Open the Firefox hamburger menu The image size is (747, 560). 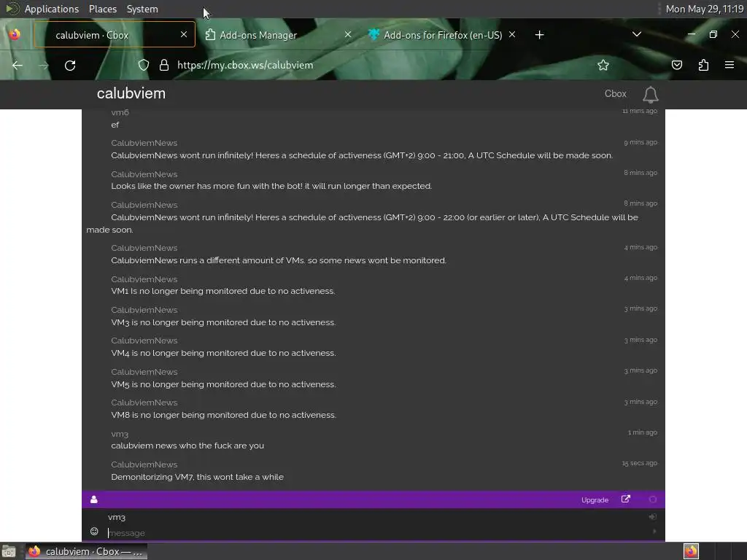pos(729,65)
